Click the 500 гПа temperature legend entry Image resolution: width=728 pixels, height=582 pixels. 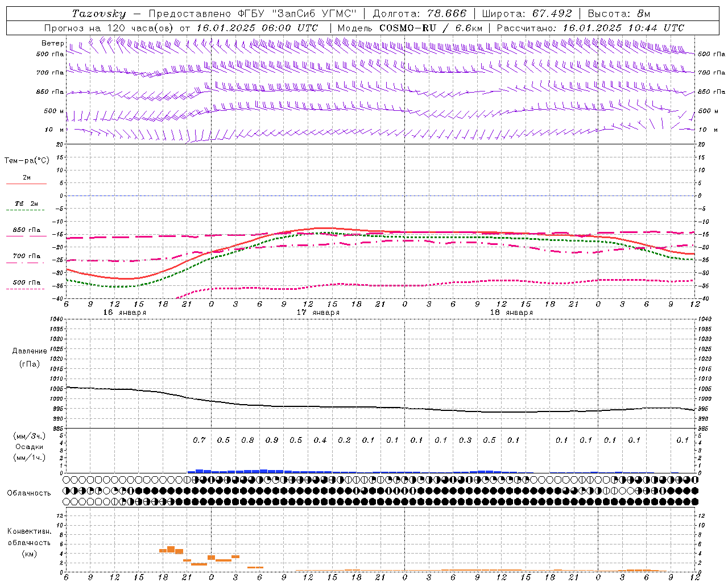coord(26,282)
